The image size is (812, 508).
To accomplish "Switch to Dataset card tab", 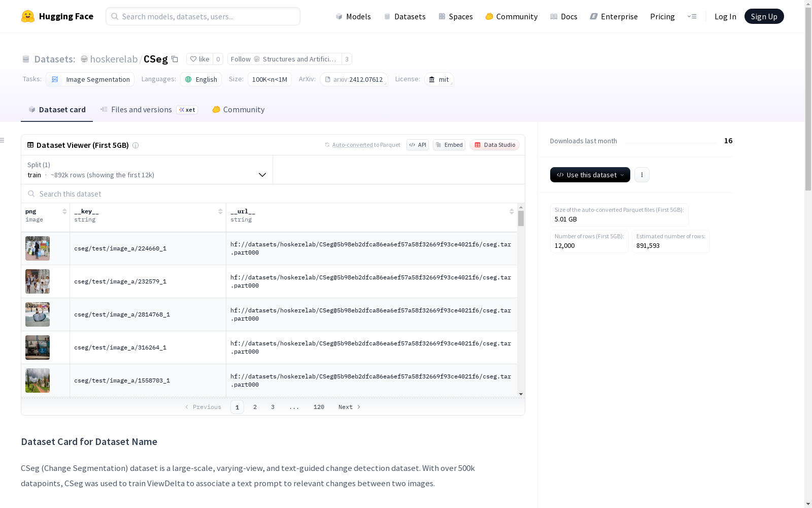I will 57,110.
